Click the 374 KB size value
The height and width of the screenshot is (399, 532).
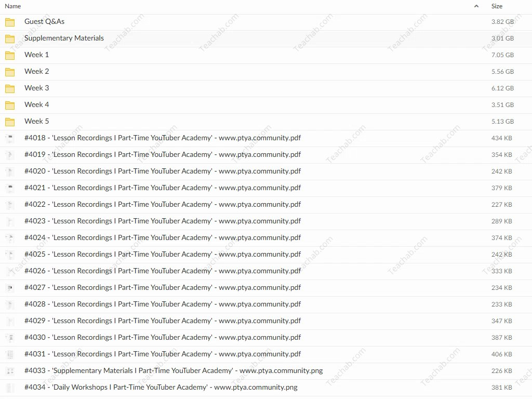click(x=501, y=238)
